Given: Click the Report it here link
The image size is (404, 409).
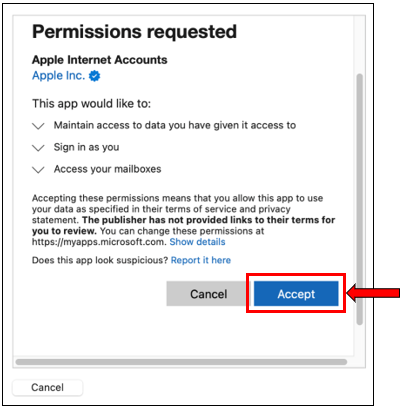Looking at the screenshot, I should coord(201,260).
